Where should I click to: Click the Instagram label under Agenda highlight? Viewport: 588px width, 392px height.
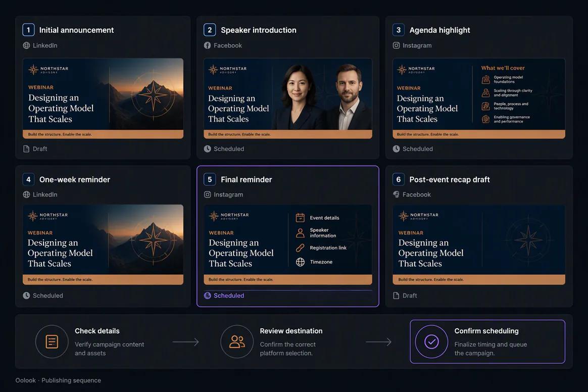click(x=417, y=45)
